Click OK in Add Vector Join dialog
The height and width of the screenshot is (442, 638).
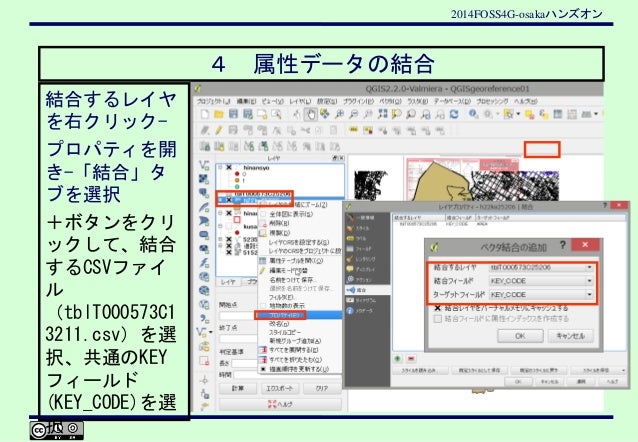520,336
